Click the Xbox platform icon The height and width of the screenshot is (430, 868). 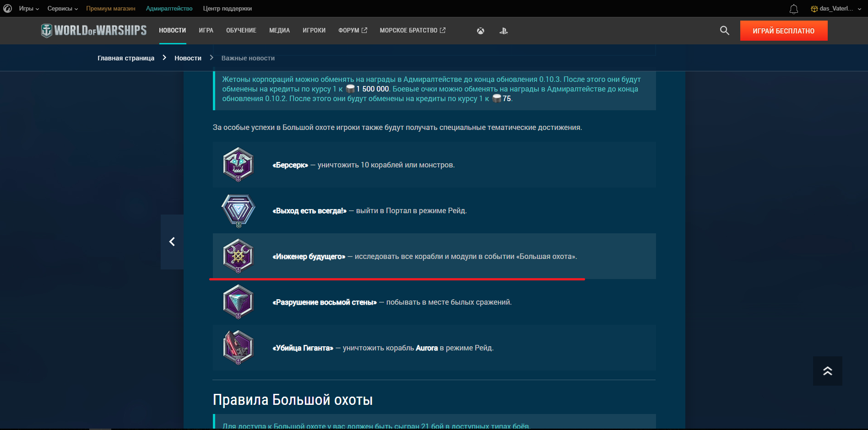[481, 31]
